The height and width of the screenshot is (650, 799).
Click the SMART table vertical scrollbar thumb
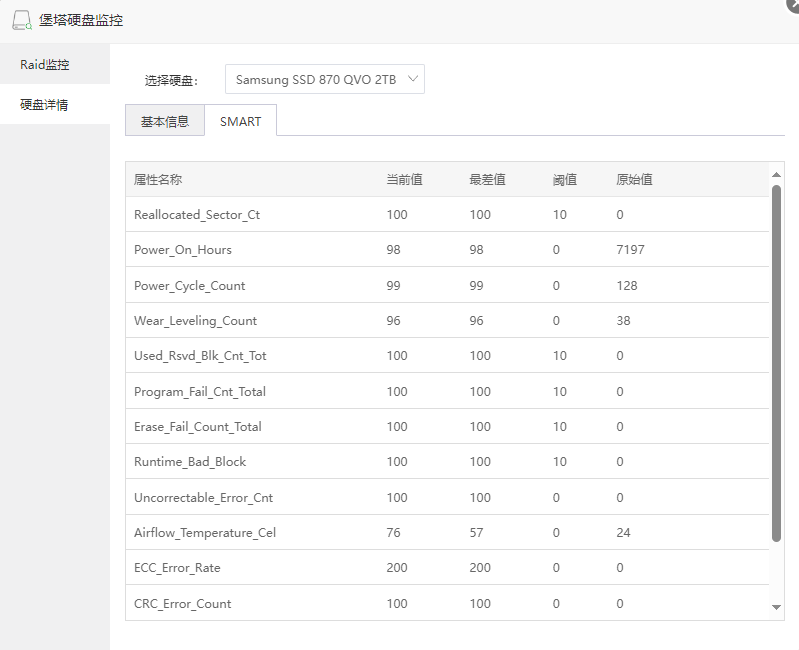pyautogui.click(x=777, y=360)
